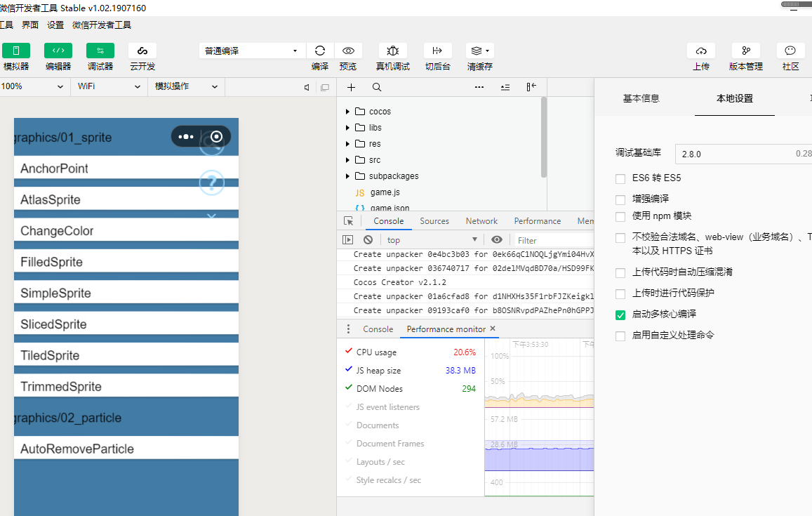Viewport: 812px width, 516px height.
Task: Toggle DOM Nodes metric
Action: coord(349,388)
